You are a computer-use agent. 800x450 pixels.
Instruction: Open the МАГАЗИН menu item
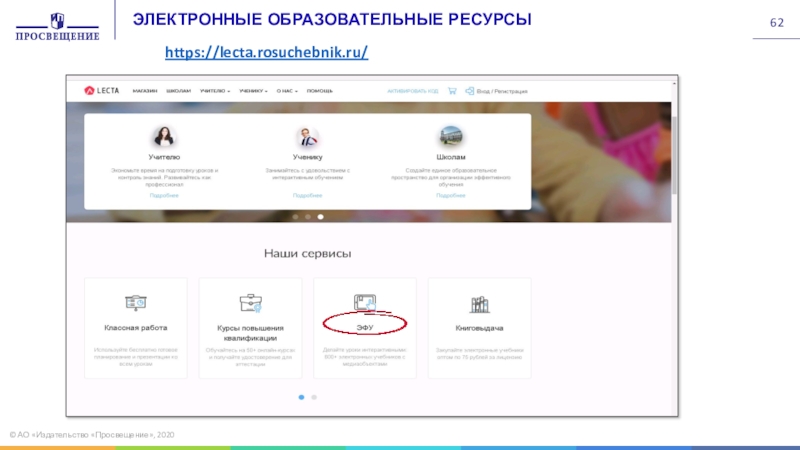pos(145,91)
